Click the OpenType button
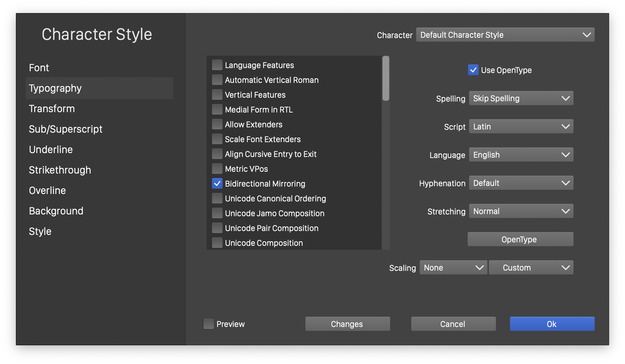Viewport: 625px width, 364px height. tap(520, 239)
